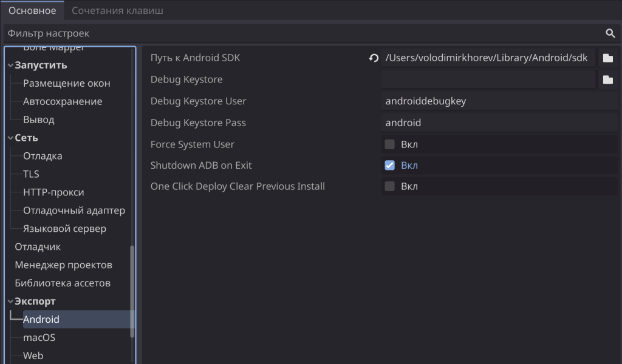622x364 pixels.
Task: Select Отладочный адаптер item
Action: [73, 211]
